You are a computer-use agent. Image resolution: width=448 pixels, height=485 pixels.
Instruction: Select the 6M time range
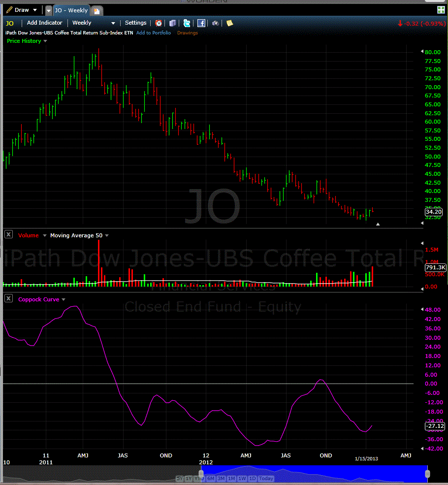(x=211, y=479)
